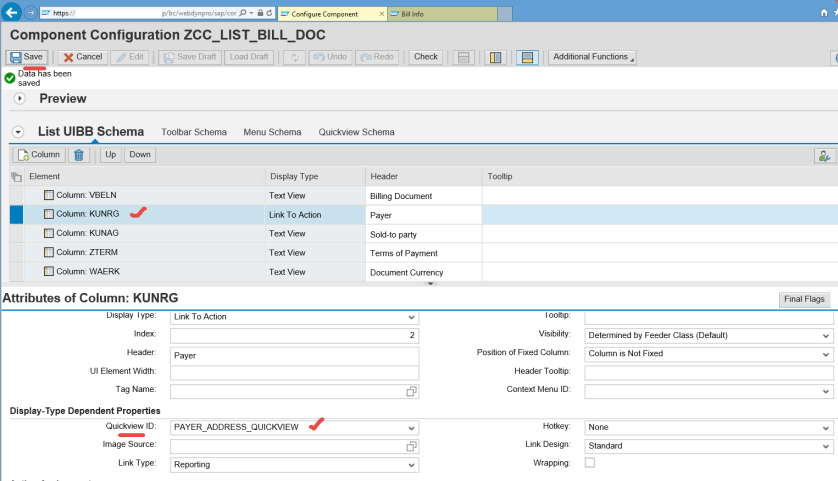Click the select-all icon in table header corner
838x481 pixels.
pyautogui.click(x=16, y=176)
